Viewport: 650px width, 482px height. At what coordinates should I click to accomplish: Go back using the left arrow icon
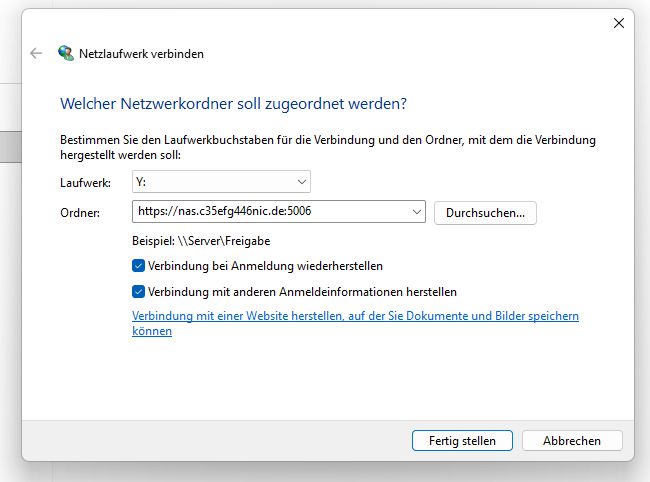pyautogui.click(x=36, y=53)
